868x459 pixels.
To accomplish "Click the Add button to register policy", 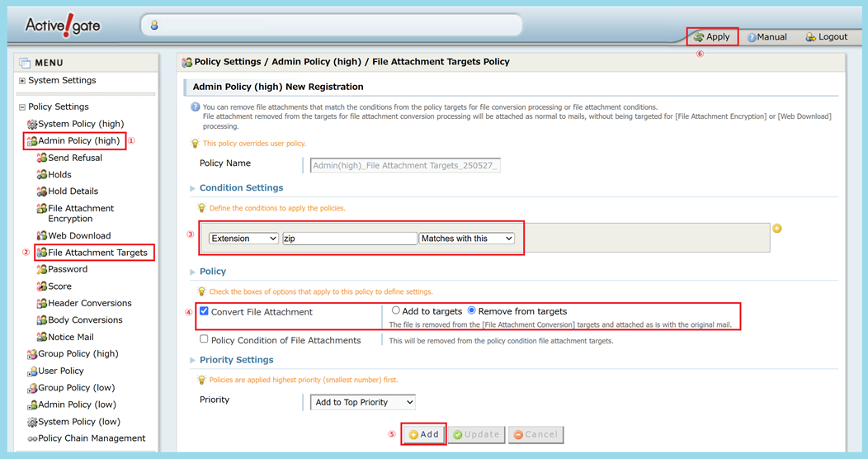I will pyautogui.click(x=423, y=434).
